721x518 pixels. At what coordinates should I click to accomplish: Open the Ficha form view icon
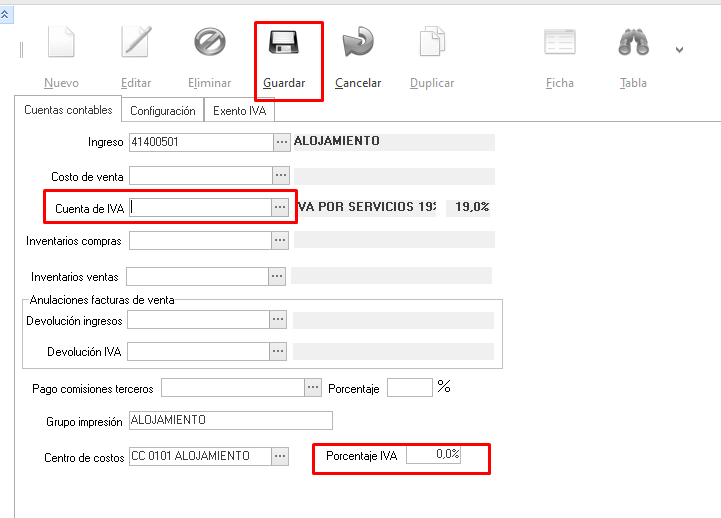pos(559,42)
